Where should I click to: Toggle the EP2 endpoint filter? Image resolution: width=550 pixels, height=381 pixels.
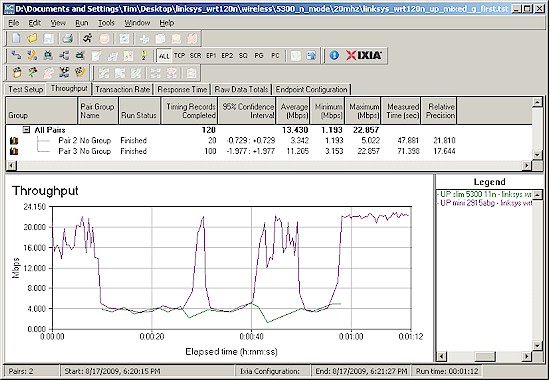tap(227, 55)
